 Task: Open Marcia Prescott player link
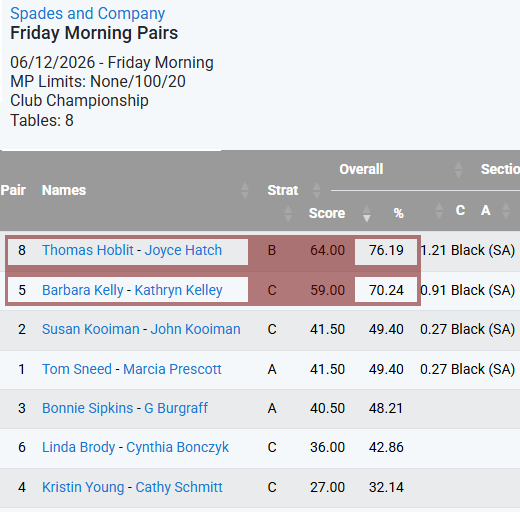pos(172,369)
